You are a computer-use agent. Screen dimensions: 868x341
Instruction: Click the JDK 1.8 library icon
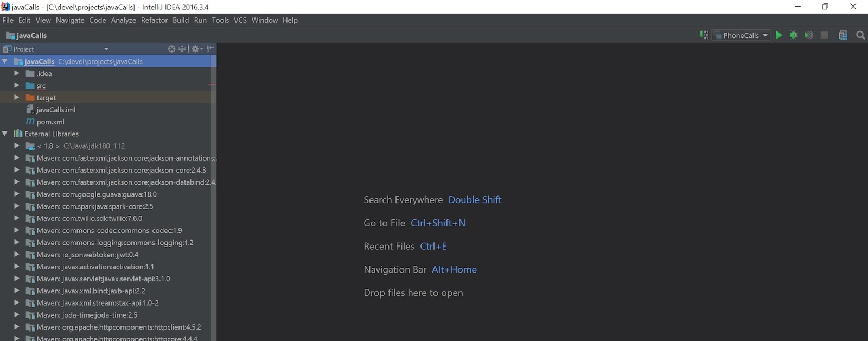click(x=30, y=146)
